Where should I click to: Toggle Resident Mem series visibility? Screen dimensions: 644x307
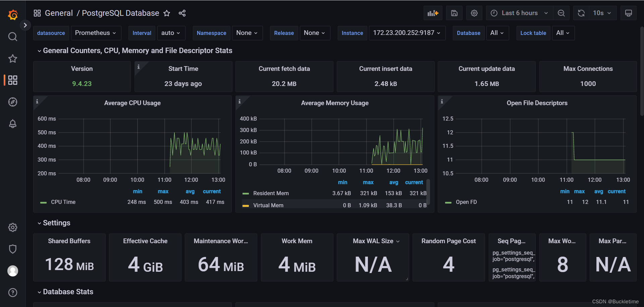coord(271,193)
